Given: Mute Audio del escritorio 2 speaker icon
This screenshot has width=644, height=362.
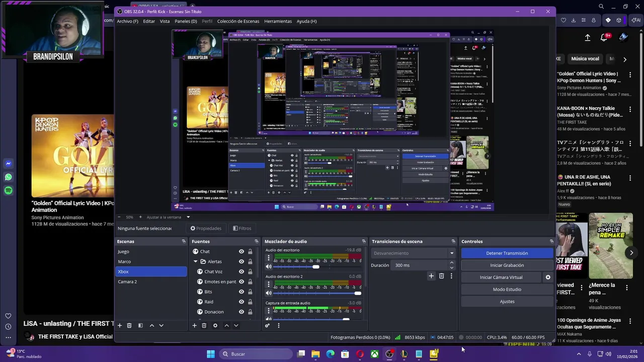Looking at the screenshot, I should click(x=269, y=293).
